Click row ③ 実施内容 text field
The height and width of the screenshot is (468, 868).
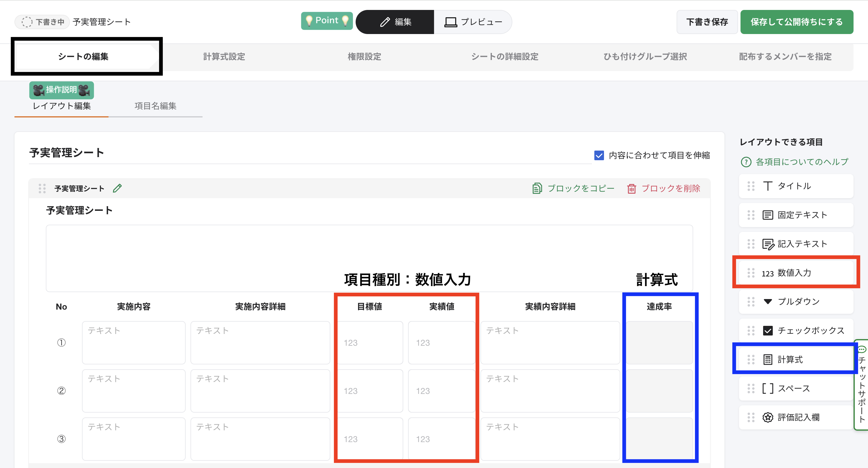point(134,439)
